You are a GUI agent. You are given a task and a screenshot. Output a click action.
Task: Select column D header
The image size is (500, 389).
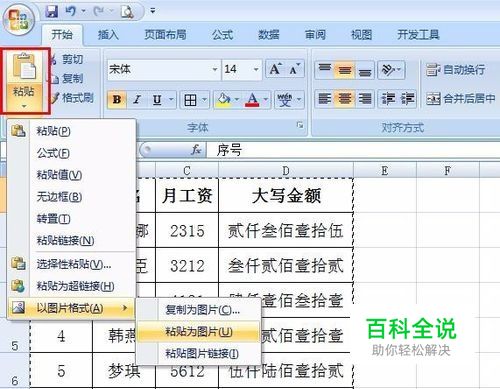[x=286, y=171]
